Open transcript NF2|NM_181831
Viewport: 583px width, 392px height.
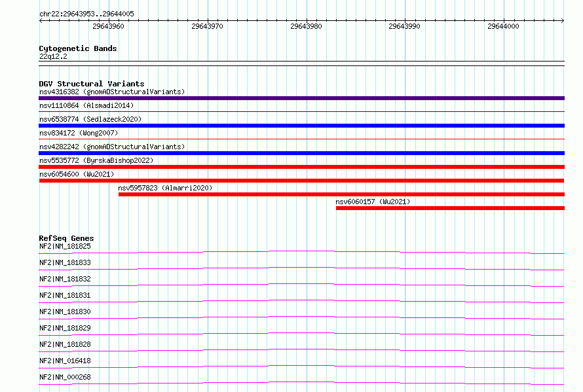coord(65,295)
